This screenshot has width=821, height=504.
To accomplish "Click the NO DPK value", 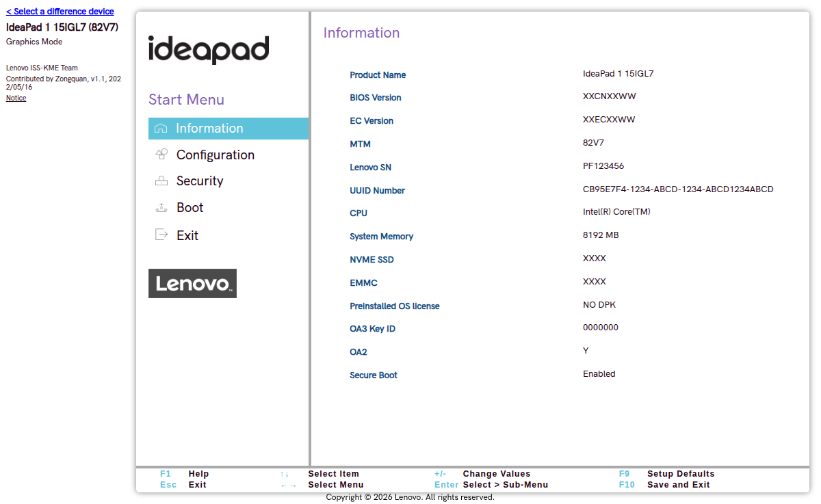I will point(599,305).
